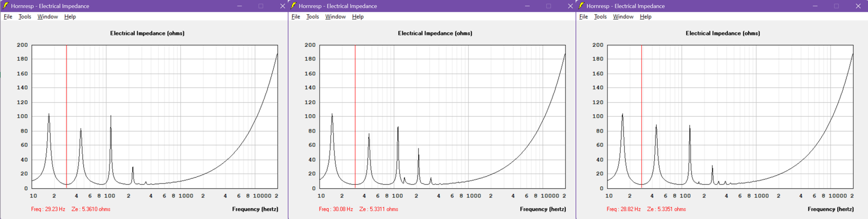Minimize the left Hornresp window
868x219 pixels.
coord(239,6)
